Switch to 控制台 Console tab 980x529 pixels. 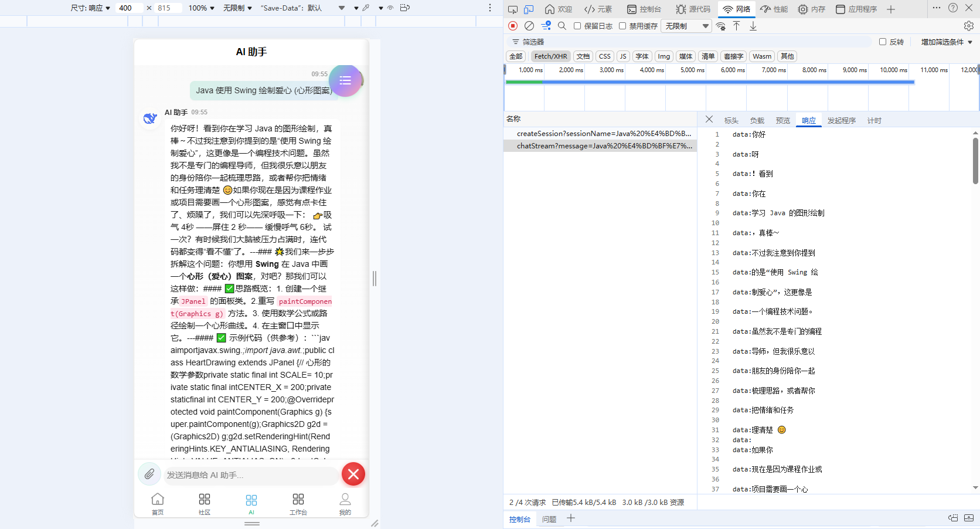[644, 9]
